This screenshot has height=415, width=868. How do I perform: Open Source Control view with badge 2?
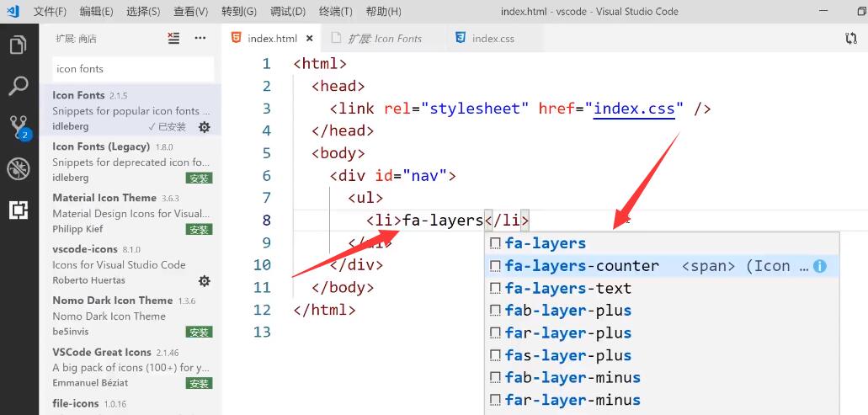(19, 127)
